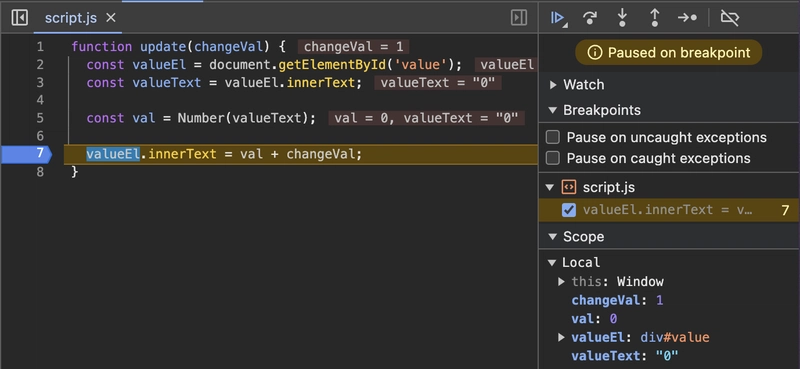The image size is (800, 369).
Task: Click the Paused on breakpoint banner
Action: (x=669, y=53)
